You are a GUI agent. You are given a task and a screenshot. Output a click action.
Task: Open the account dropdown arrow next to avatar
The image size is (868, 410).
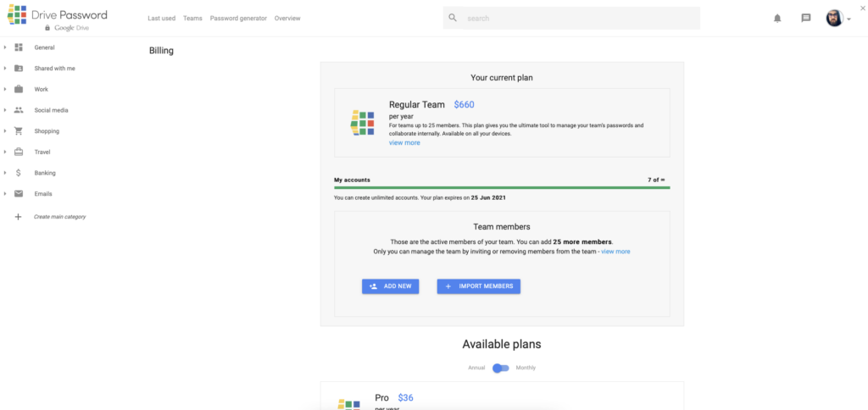(849, 19)
